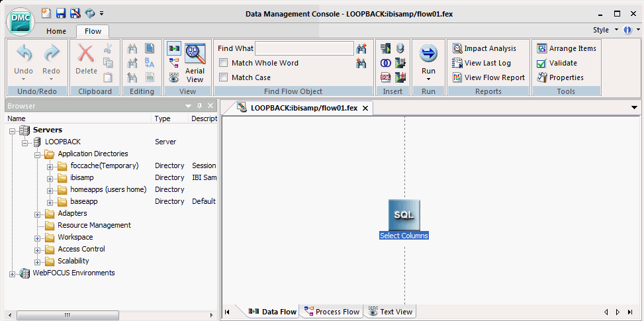Click the blue info help icon

tap(627, 30)
